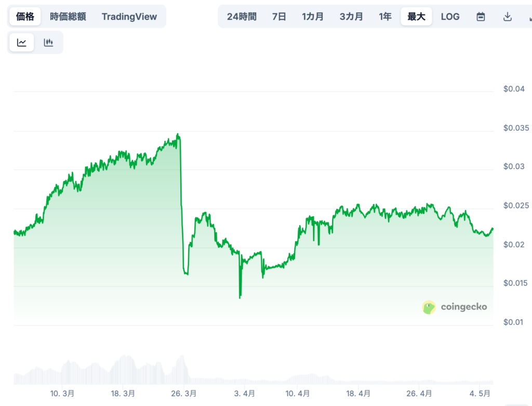Open the calendar date range picker
Viewport: 532px width, 406px height.
click(481, 17)
